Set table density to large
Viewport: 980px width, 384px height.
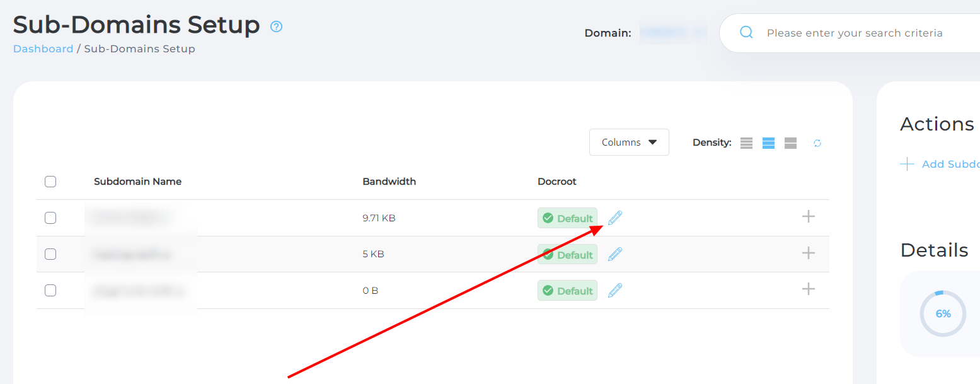790,143
